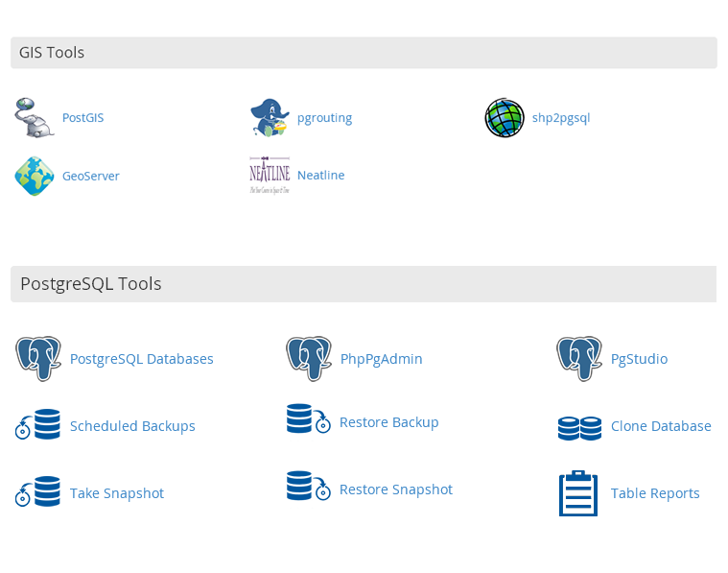Click the pgrouting blue elephant icon
728x573 pixels.
(x=270, y=118)
